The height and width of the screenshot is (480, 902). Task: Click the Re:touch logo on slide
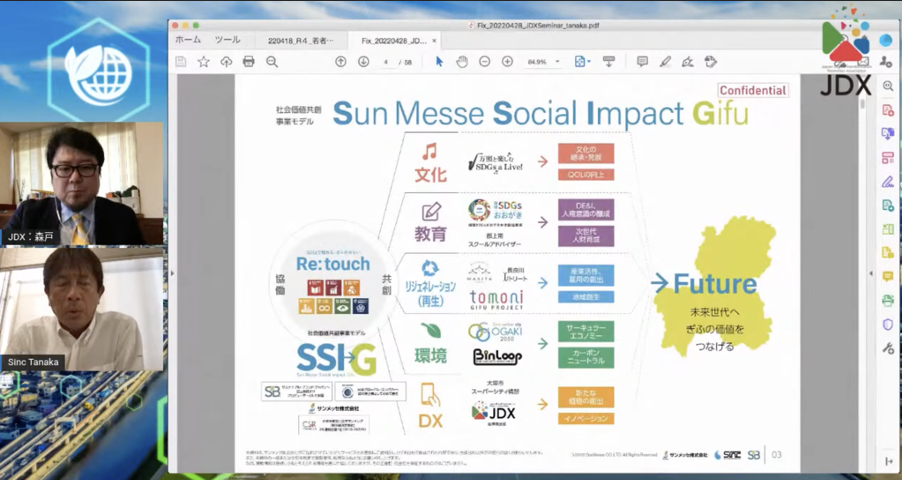[x=333, y=264]
